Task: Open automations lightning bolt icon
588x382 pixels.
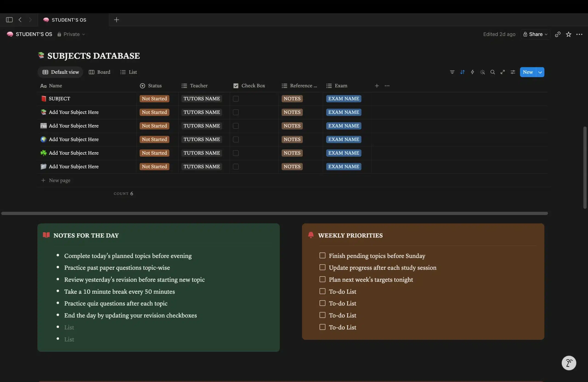Action: pyautogui.click(x=472, y=72)
